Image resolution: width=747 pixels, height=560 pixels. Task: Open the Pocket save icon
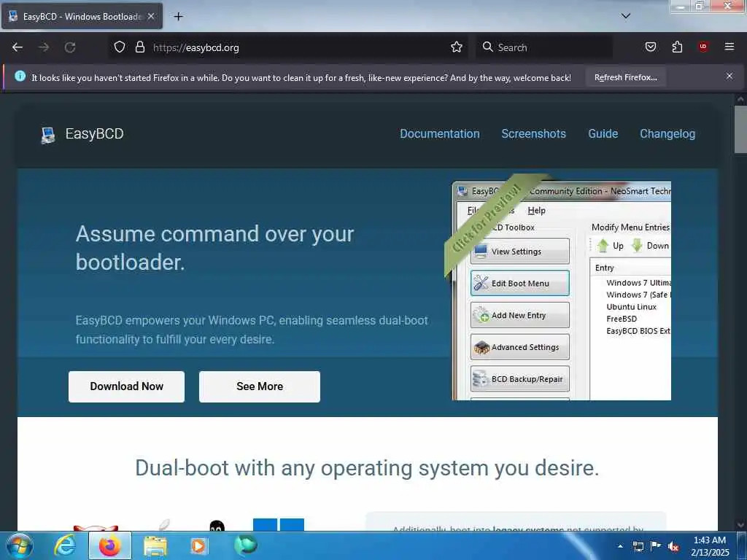[x=651, y=47]
